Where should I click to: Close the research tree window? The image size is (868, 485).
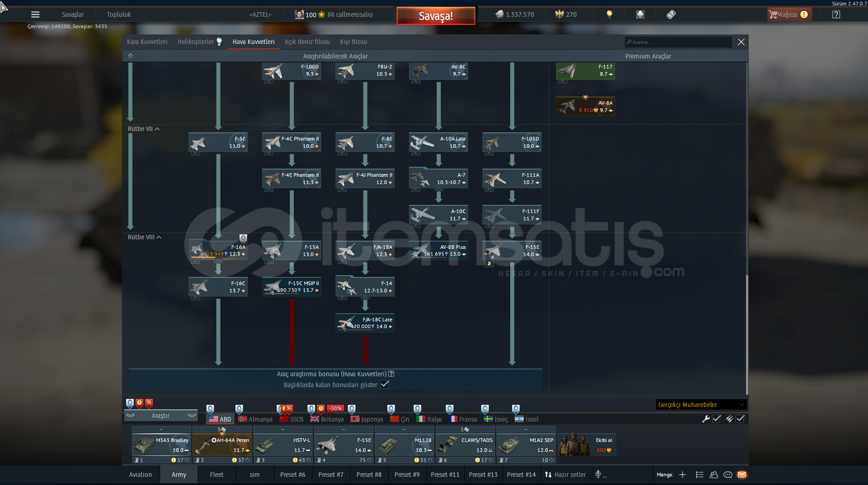point(741,42)
